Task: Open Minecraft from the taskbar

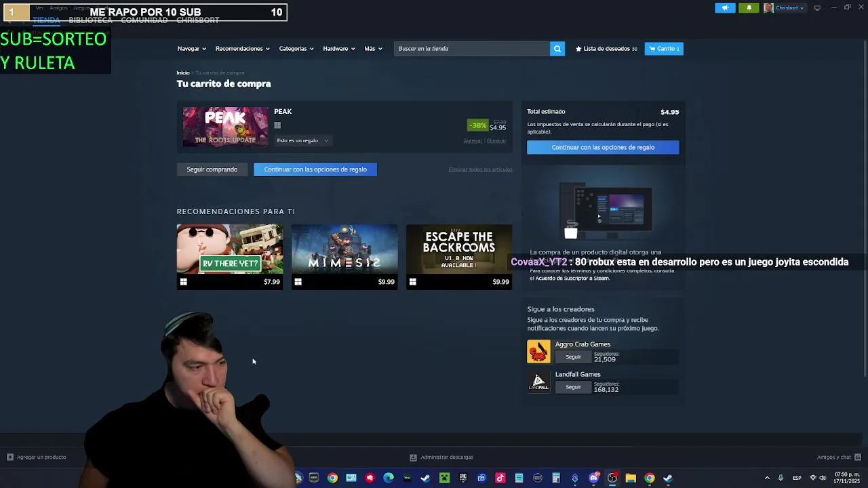Action: [x=444, y=478]
